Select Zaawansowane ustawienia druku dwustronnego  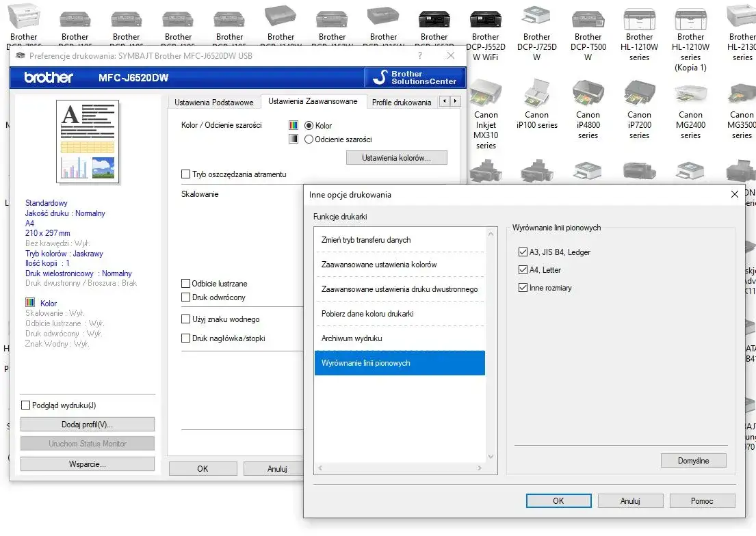coord(400,289)
